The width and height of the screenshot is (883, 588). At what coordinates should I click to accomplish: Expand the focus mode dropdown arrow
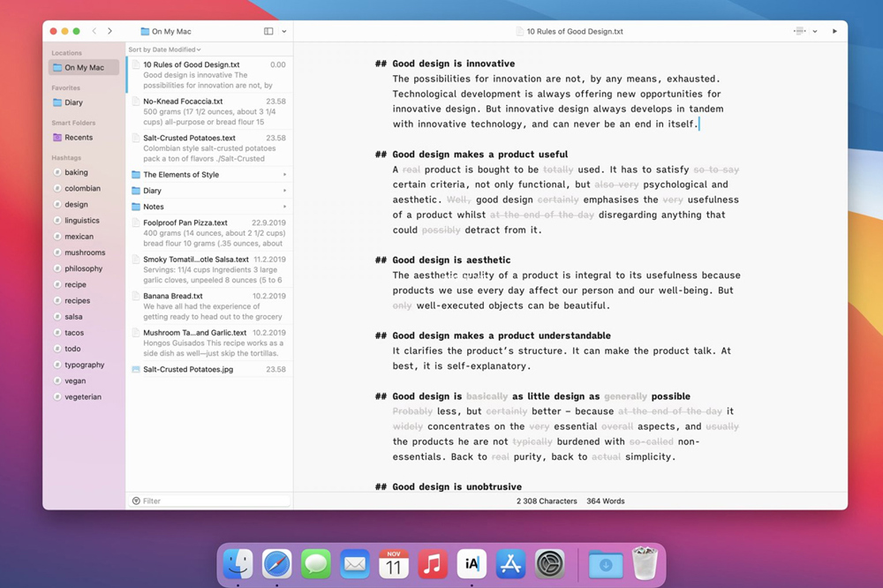pyautogui.click(x=815, y=32)
